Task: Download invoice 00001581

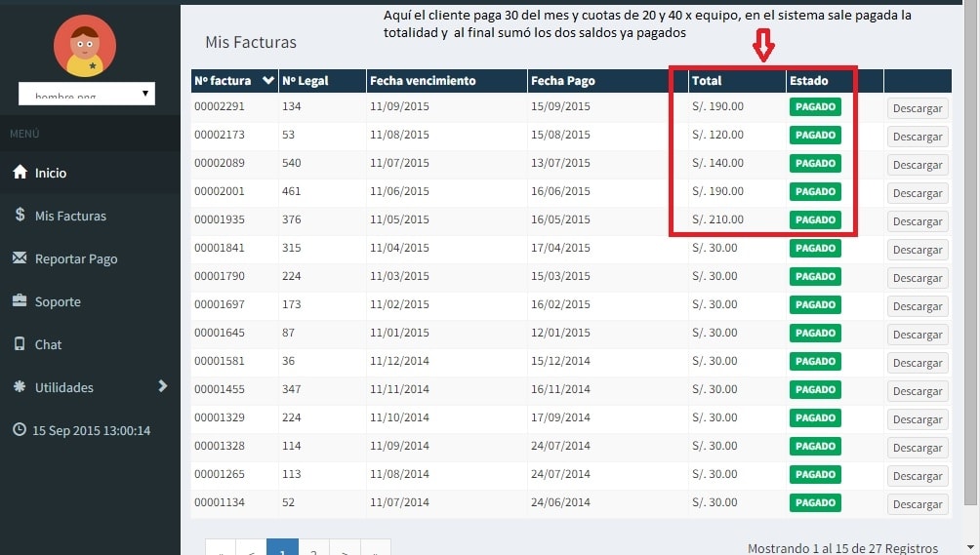Action: (x=918, y=363)
